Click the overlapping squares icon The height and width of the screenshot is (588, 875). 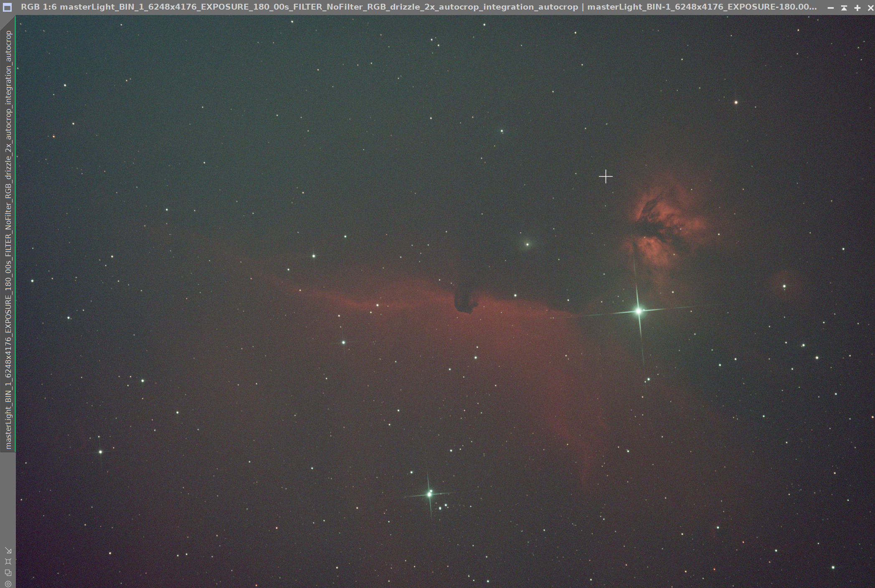point(8,573)
